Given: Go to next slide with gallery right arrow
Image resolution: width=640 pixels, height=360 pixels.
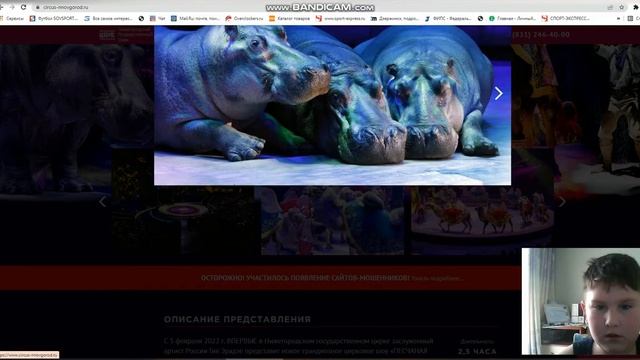Looking at the screenshot, I should [x=562, y=201].
